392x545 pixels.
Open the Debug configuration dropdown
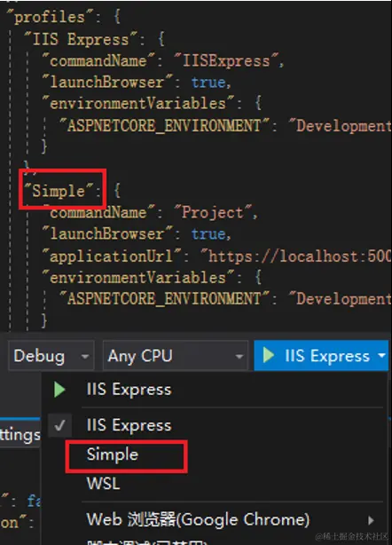click(x=51, y=356)
